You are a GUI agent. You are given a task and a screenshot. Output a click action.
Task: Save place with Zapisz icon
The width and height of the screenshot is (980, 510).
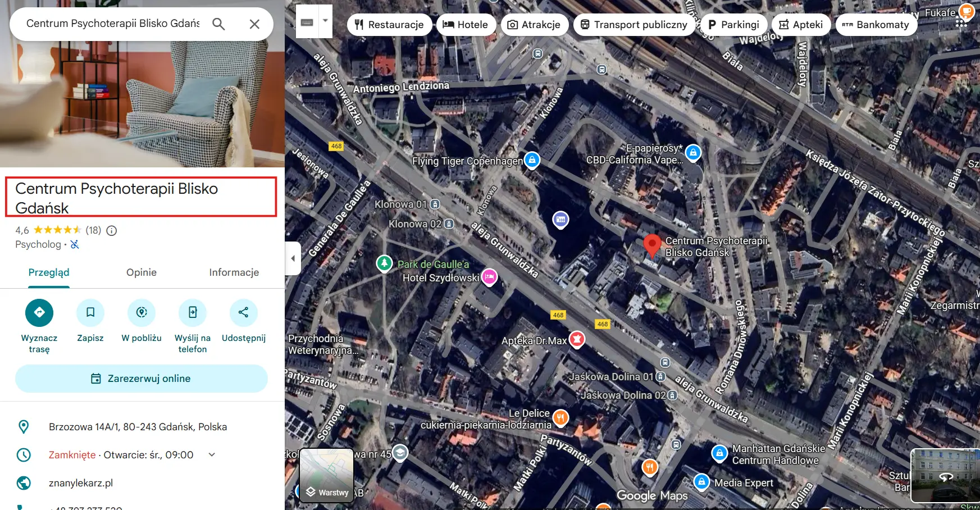(x=90, y=312)
